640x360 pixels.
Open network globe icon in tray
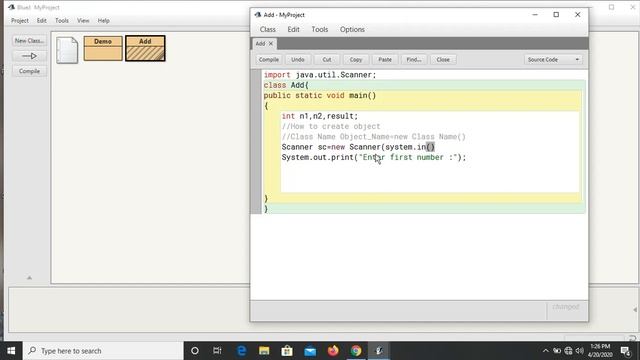pyautogui.click(x=568, y=351)
